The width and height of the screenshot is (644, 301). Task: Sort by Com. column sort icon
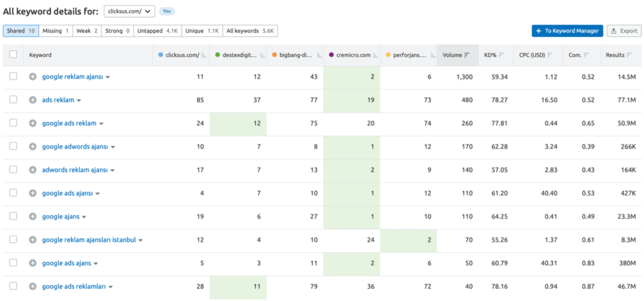click(586, 55)
